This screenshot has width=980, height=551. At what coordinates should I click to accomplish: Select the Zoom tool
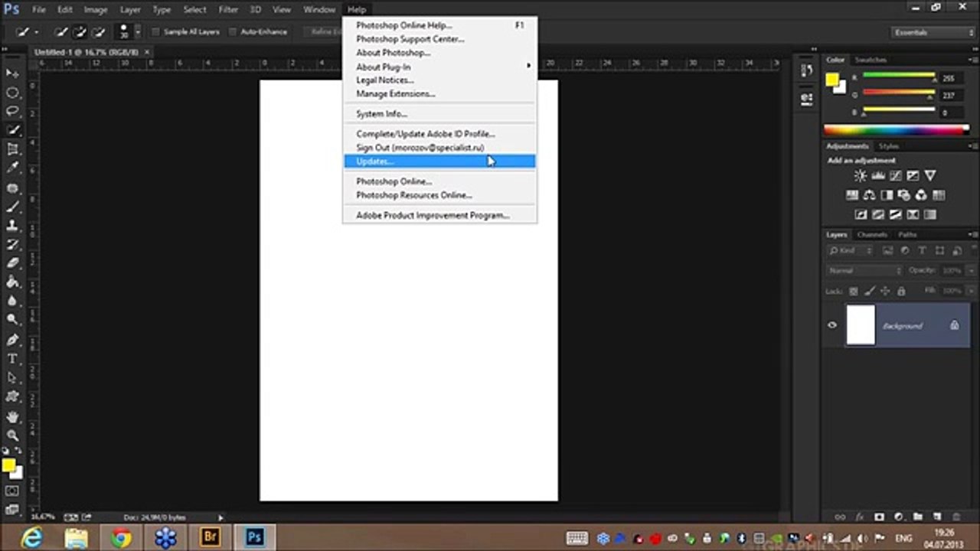12,435
